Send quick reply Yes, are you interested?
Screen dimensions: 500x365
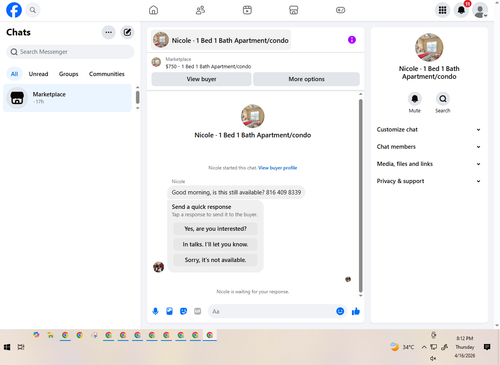(215, 229)
